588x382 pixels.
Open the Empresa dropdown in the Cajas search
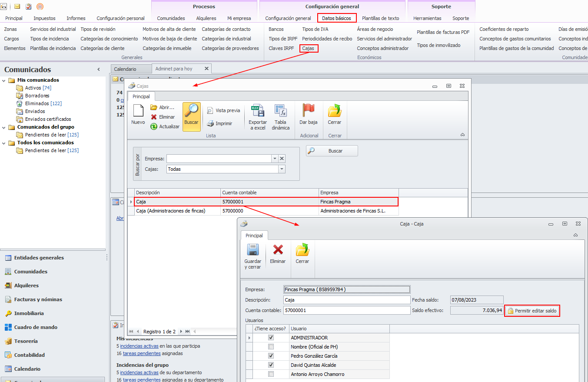pyautogui.click(x=275, y=159)
